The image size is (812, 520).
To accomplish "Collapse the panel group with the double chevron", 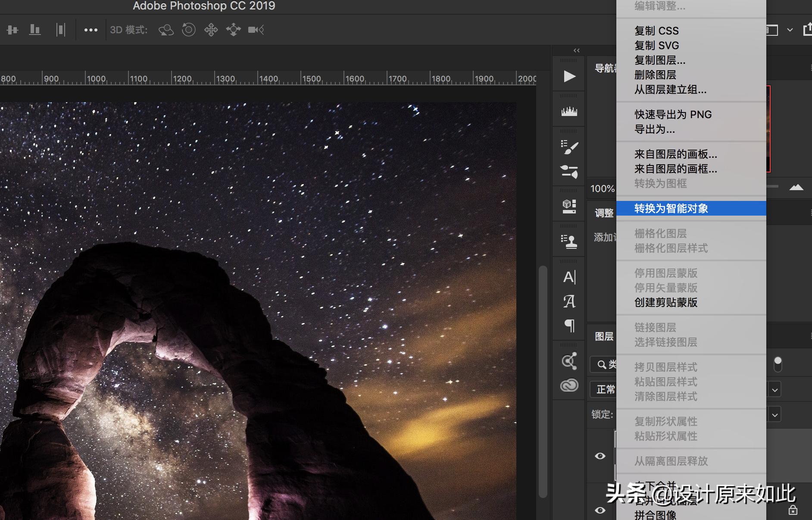I will tap(577, 50).
